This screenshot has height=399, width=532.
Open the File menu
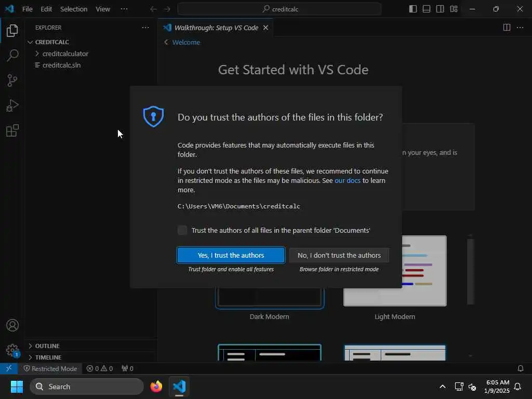pos(27,9)
